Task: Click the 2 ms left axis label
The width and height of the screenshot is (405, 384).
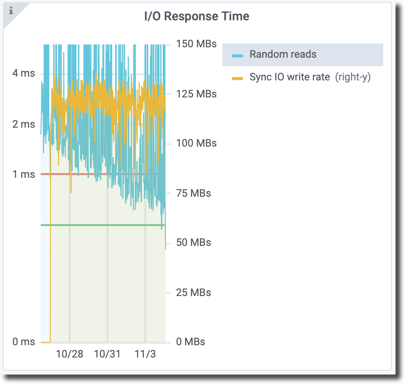Action: 24,124
